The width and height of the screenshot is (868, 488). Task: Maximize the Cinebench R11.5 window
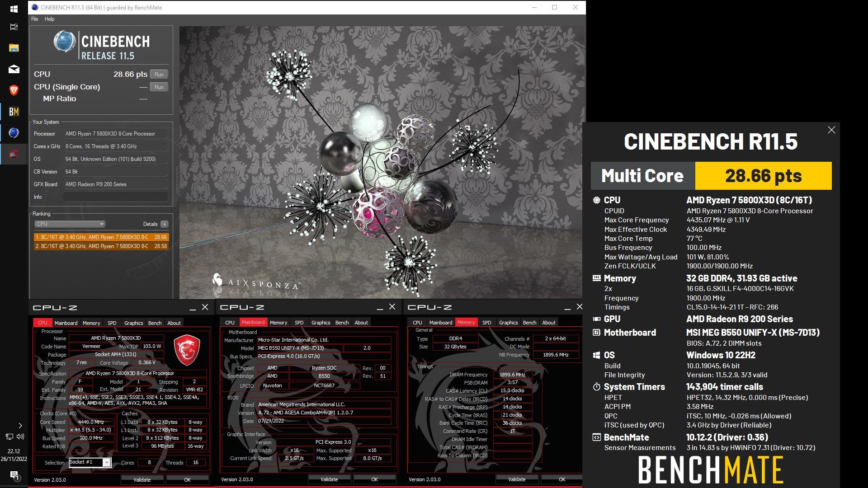tap(555, 7)
